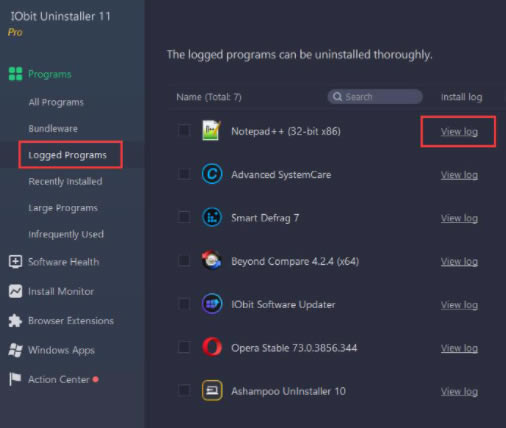Screen dimensions: 506x428
Task: Click the Windows Apps logo icon
Action: (15, 350)
